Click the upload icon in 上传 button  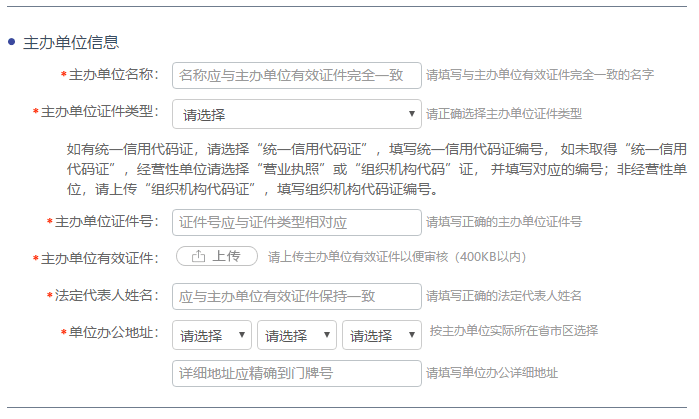(x=198, y=257)
